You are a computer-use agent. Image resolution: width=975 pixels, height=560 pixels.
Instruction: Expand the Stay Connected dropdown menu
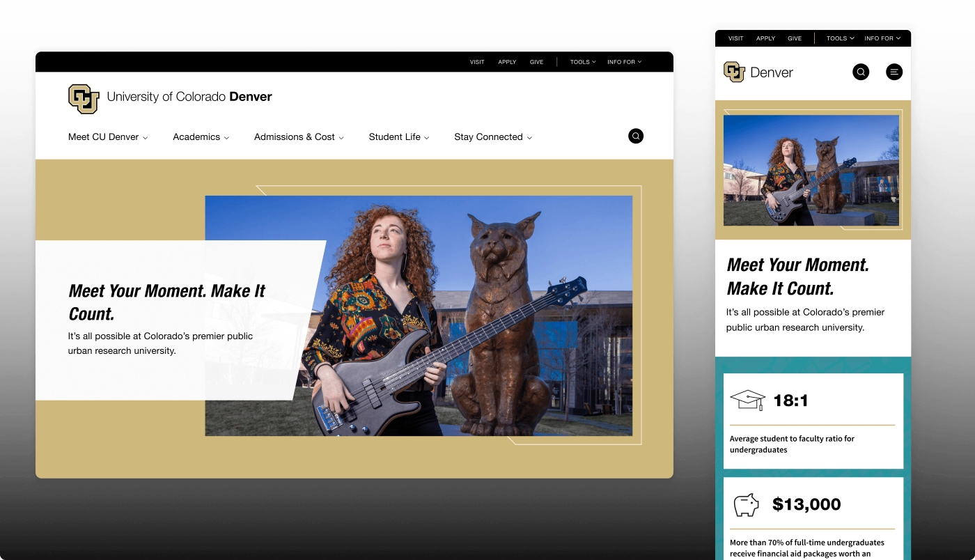click(493, 137)
